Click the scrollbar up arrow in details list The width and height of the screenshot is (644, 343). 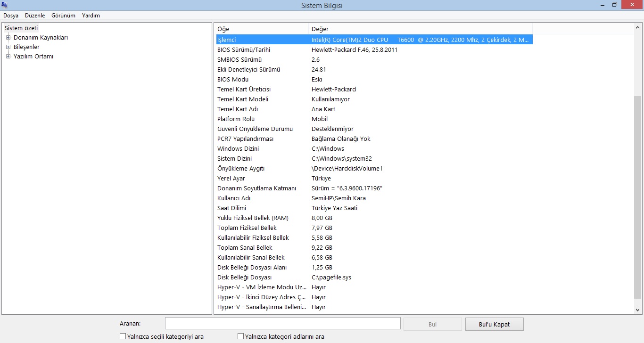pos(638,27)
